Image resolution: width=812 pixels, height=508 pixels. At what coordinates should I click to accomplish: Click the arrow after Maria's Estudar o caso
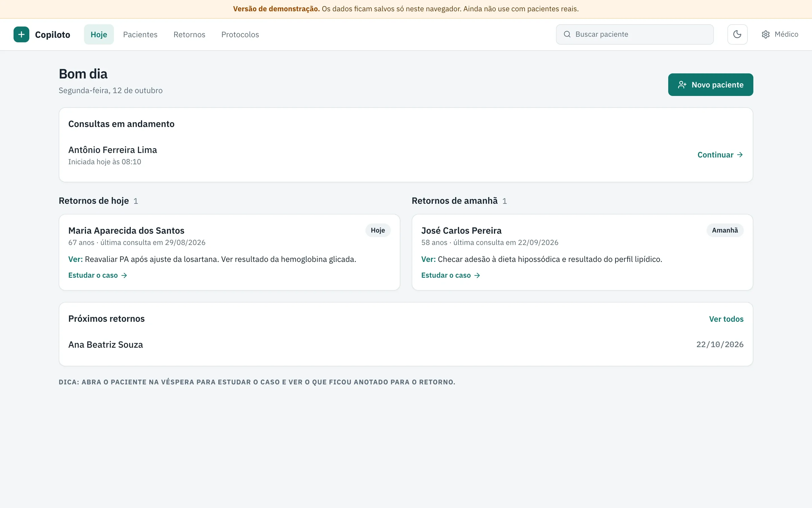click(124, 275)
